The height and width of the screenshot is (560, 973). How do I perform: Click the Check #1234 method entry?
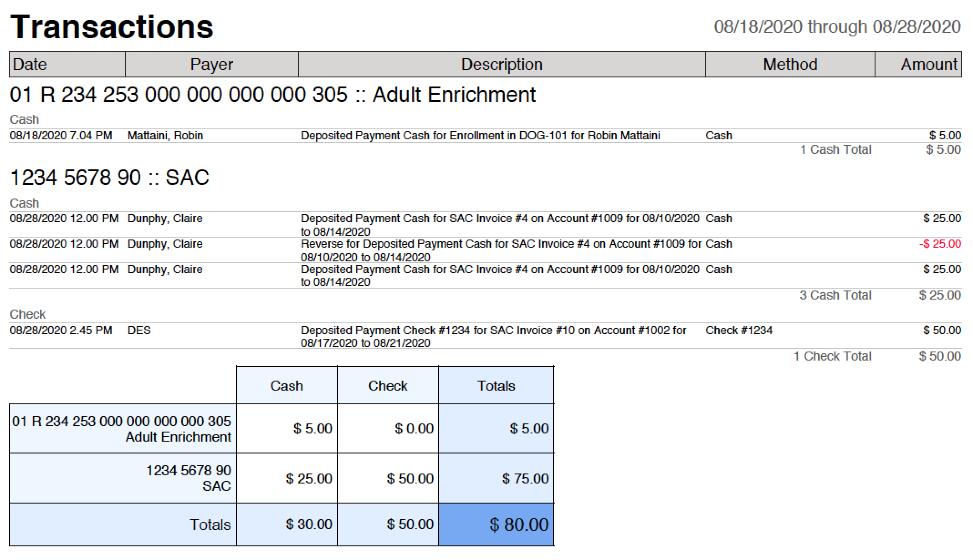[739, 331]
